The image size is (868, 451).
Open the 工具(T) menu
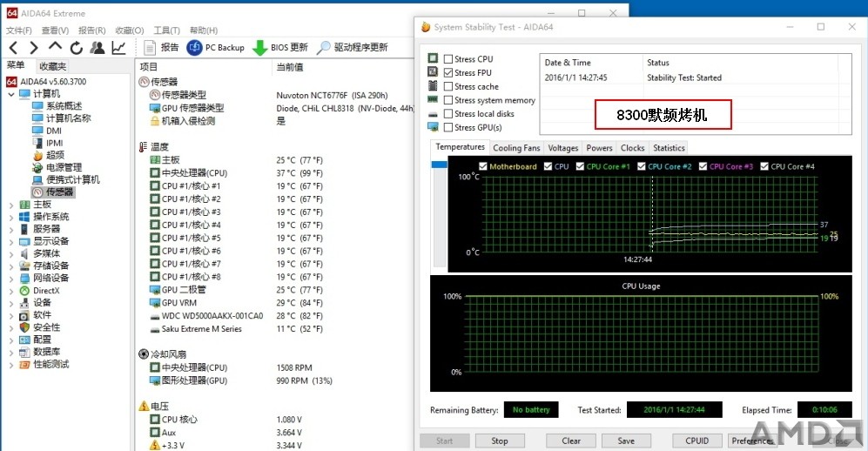(166, 30)
